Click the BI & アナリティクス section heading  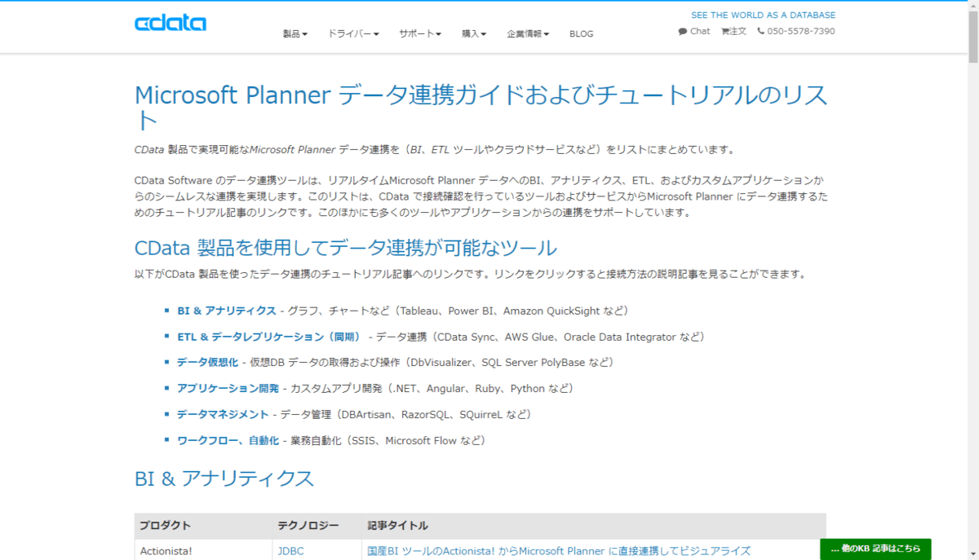click(x=224, y=478)
